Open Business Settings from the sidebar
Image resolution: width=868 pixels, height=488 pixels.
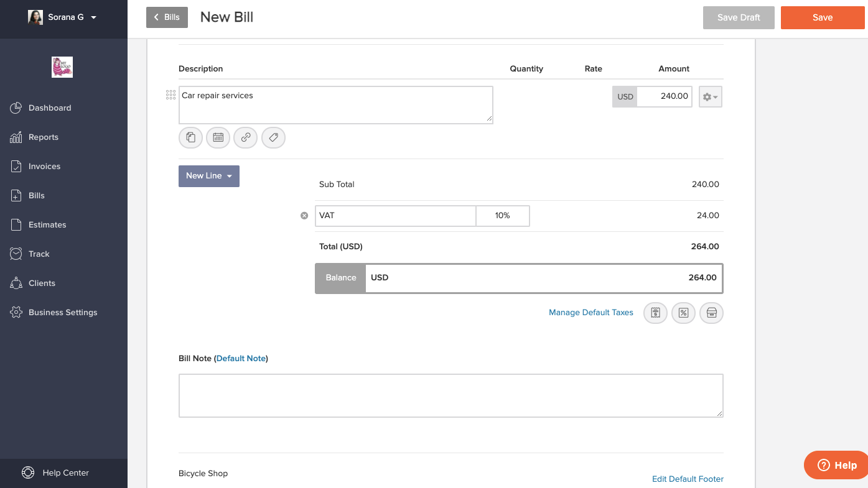(62, 313)
